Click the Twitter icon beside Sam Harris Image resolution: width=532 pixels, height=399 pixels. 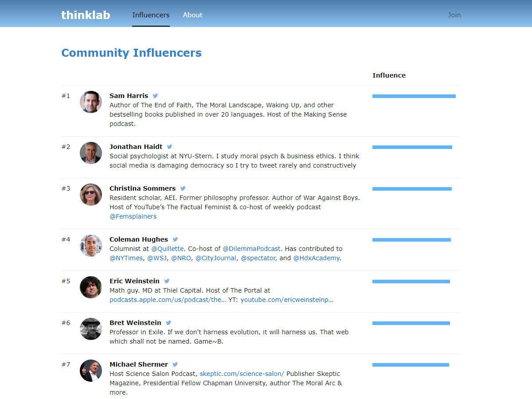(x=155, y=96)
